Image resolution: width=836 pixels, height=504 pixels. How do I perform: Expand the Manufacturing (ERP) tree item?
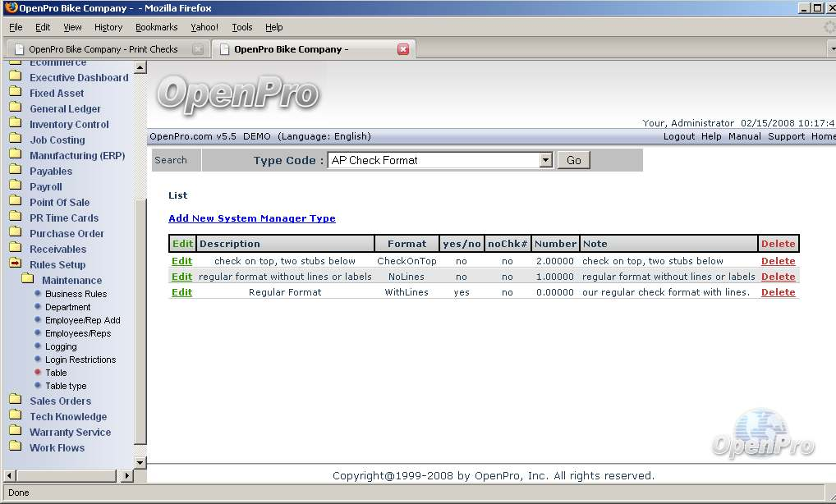click(x=76, y=156)
